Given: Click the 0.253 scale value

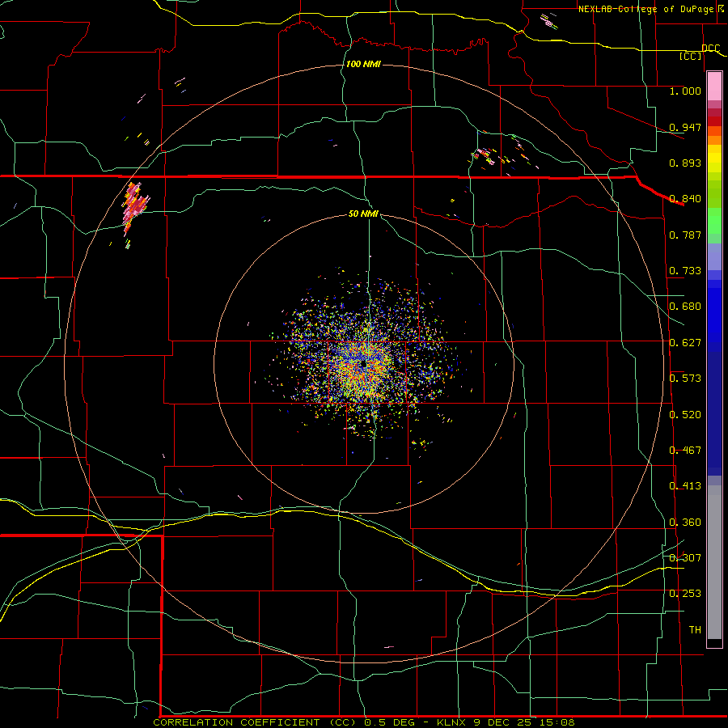Looking at the screenshot, I should click(685, 594).
